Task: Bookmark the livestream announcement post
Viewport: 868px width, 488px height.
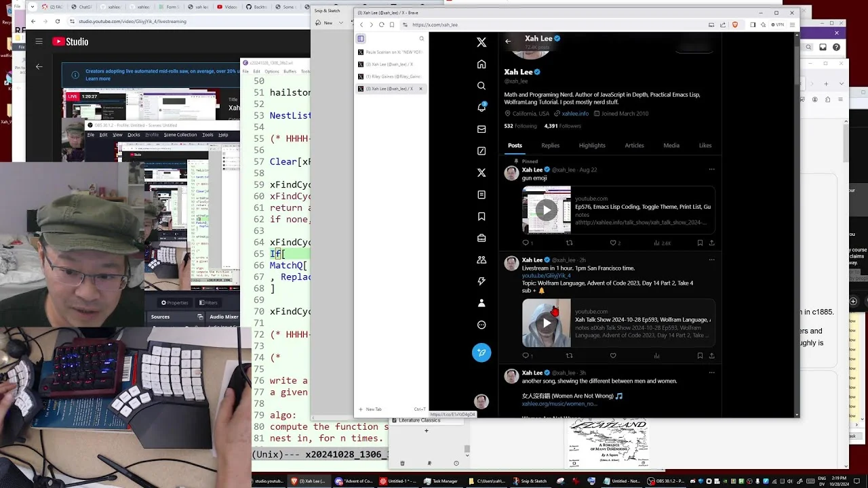Action: click(x=700, y=355)
